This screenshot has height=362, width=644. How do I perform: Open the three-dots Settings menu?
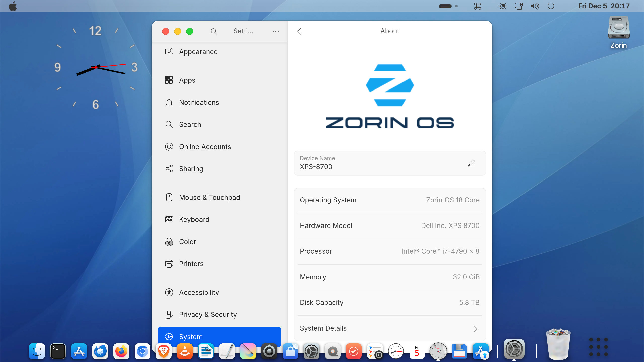(x=275, y=31)
